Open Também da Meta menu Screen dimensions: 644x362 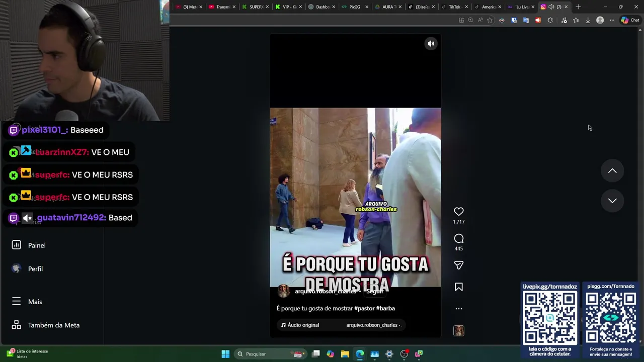pos(54,325)
